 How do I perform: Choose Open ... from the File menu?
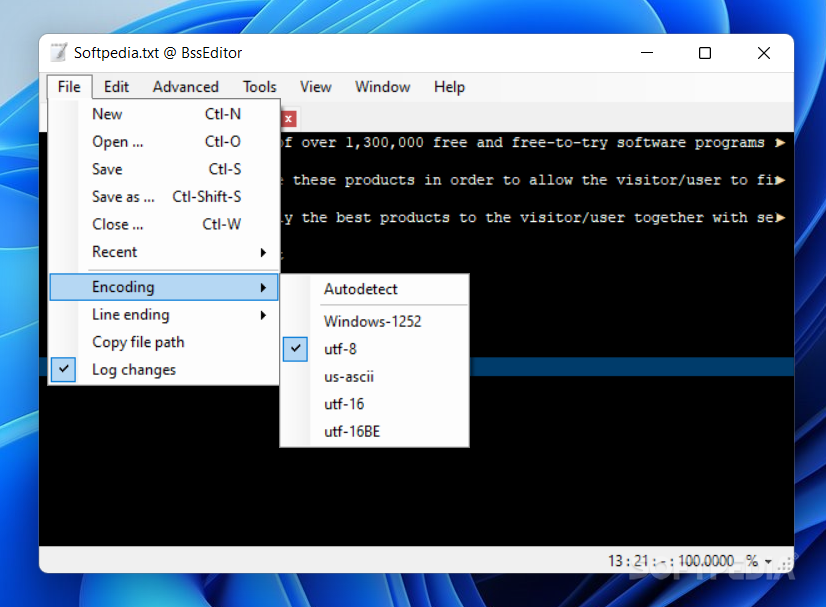click(x=164, y=142)
